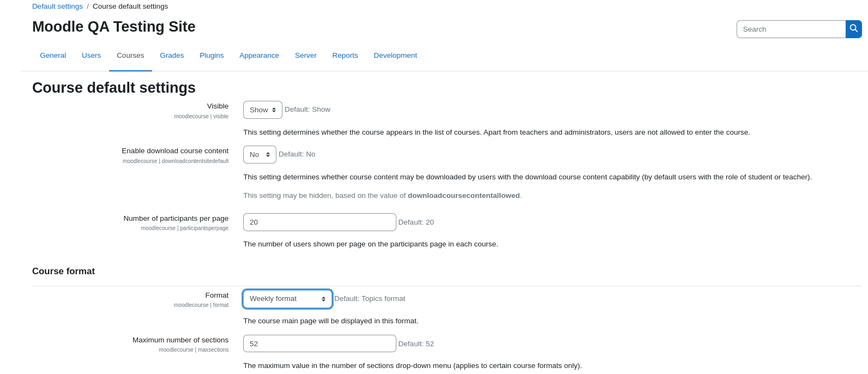
Task: Expand the Format dropdown showing Weekly format
Action: pos(287,299)
